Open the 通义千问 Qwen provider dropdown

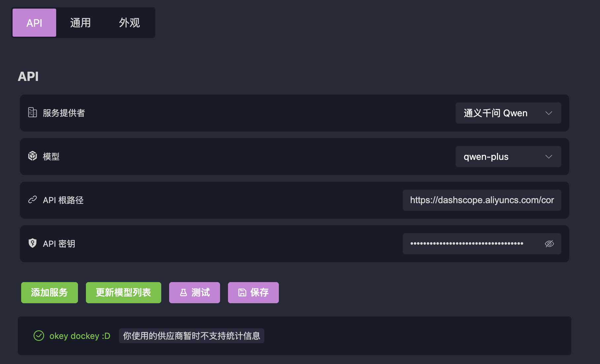tap(496, 113)
